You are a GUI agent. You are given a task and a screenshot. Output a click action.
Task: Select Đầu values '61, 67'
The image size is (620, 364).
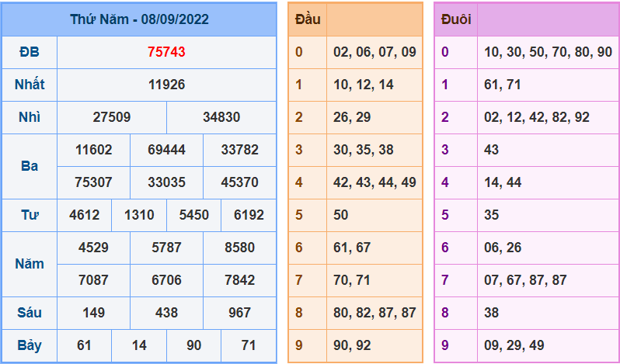click(x=352, y=248)
